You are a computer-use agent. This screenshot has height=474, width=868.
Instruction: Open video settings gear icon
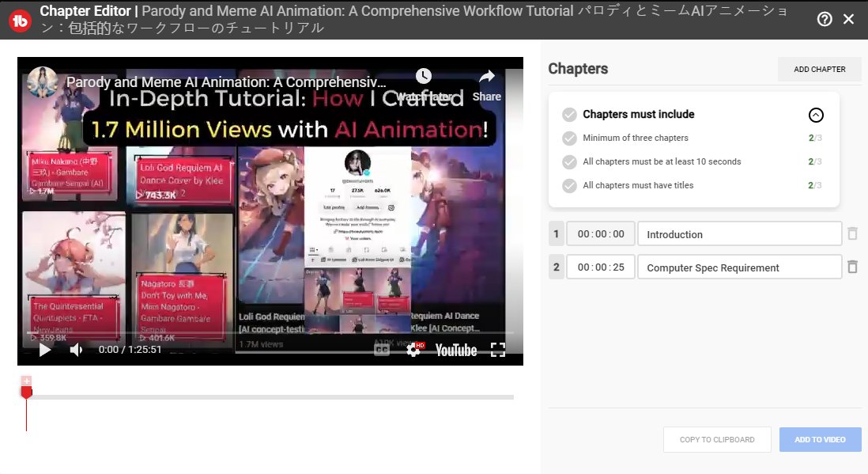[x=413, y=350]
